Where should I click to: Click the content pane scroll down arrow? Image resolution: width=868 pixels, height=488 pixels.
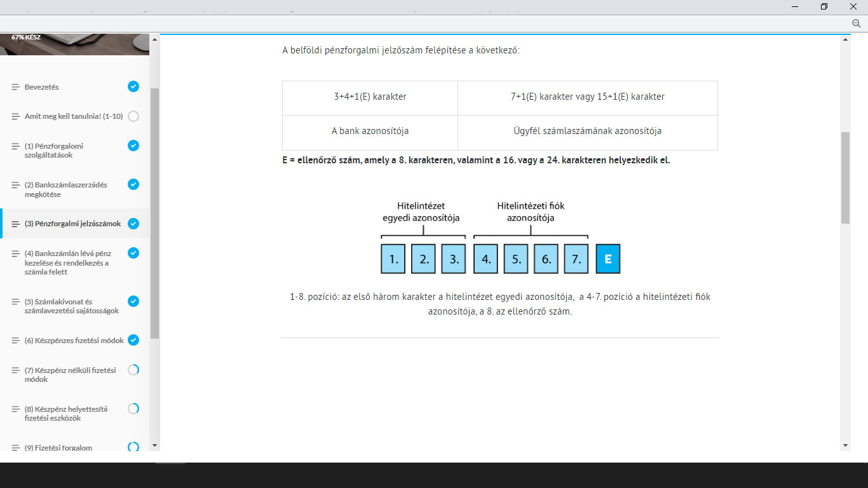tap(845, 445)
